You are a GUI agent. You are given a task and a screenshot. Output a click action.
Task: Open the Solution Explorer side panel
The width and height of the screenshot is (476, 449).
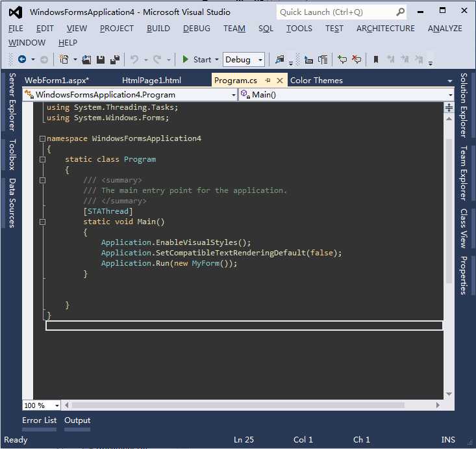(x=463, y=105)
